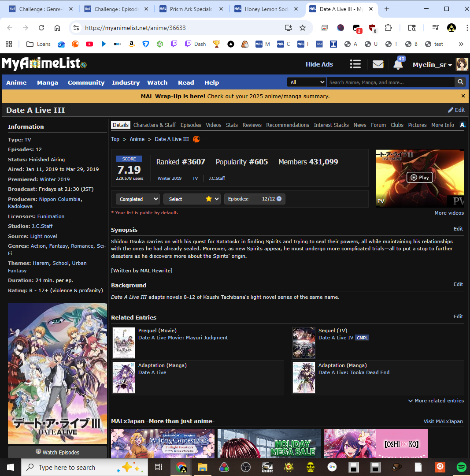The image size is (470, 476).
Task: Switch to the Characters & Staff tab
Action: pos(155,125)
